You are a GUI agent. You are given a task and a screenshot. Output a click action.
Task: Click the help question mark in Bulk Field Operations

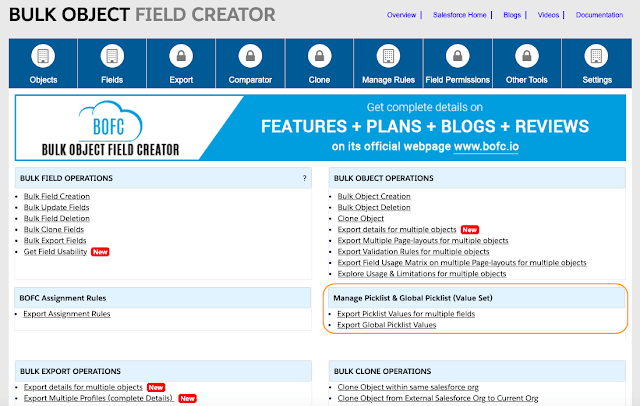304,178
